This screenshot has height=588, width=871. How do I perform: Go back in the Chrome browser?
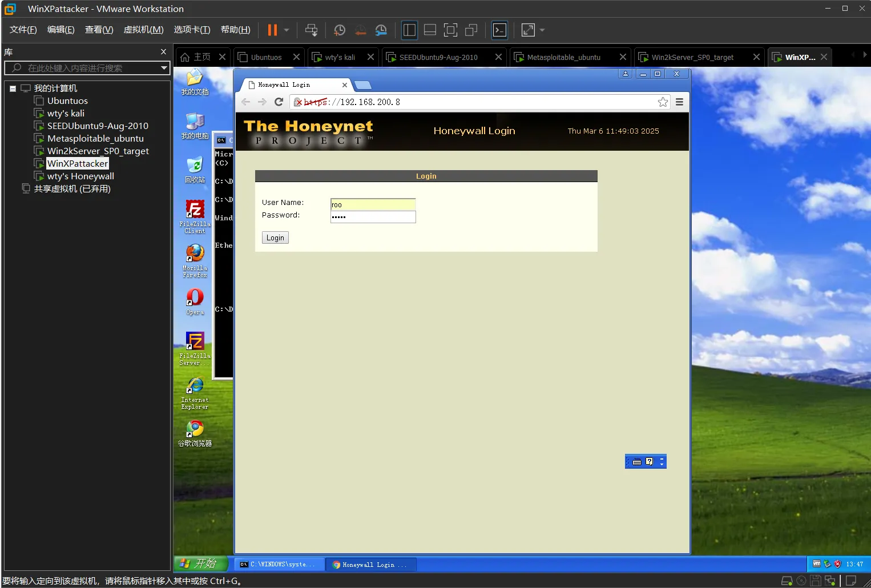tap(245, 102)
